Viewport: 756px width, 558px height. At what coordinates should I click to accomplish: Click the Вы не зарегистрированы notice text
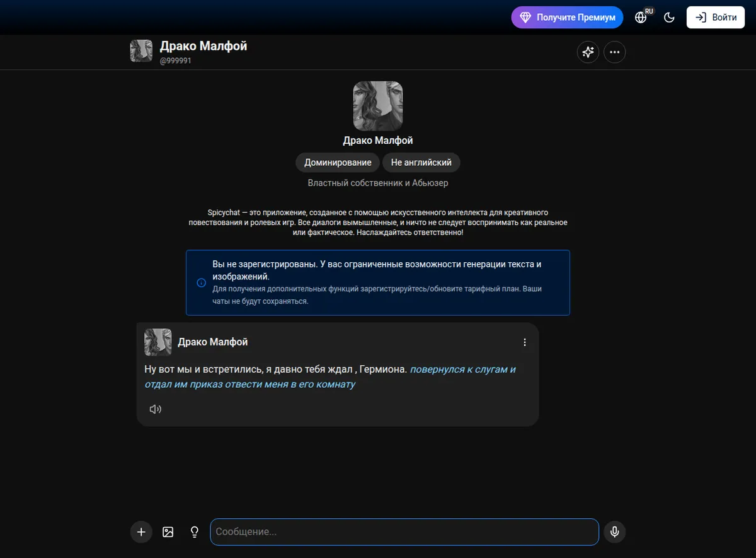pyautogui.click(x=377, y=270)
